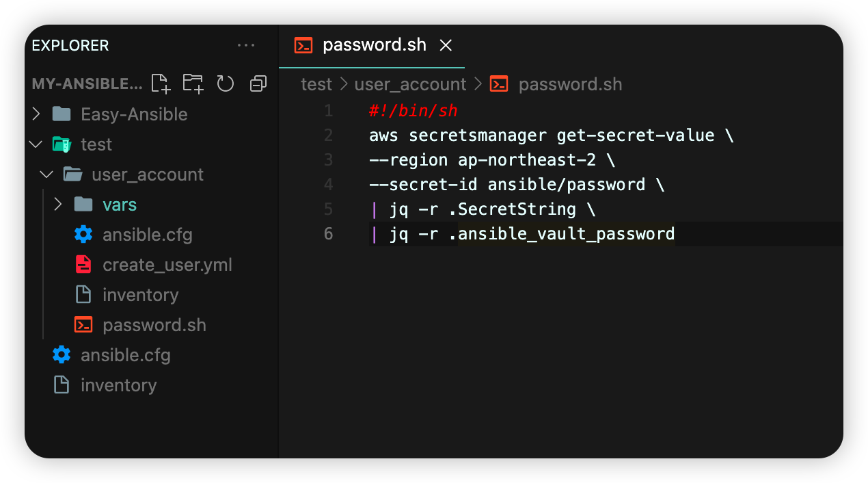Click the shell icon in the breadcrumb

[x=500, y=83]
